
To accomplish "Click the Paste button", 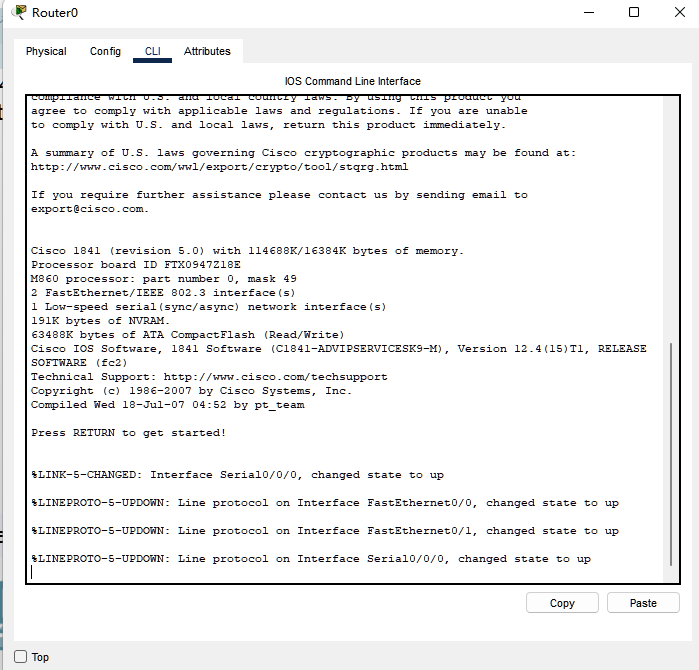I will (x=643, y=603).
